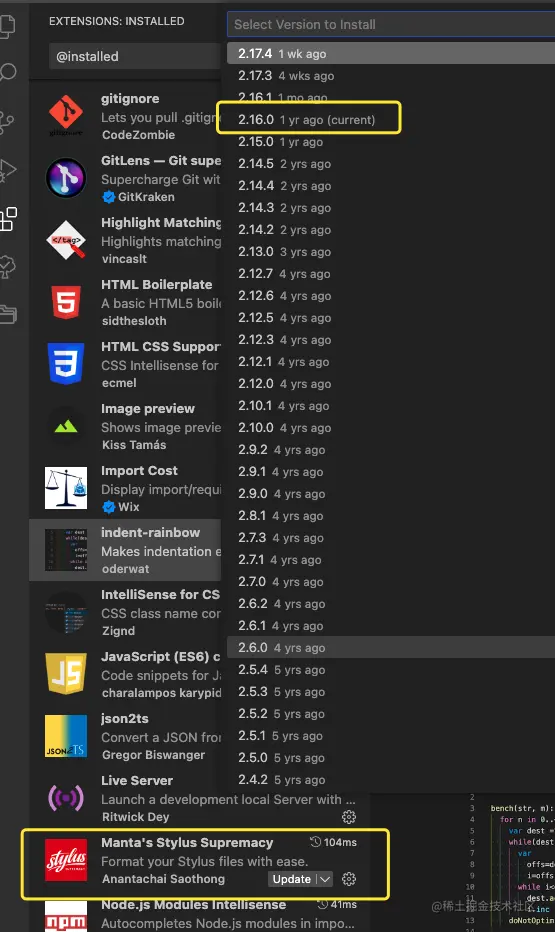Screen dimensions: 555x932
Task: Click the folders icon in the activity bar
Action: tap(8, 314)
